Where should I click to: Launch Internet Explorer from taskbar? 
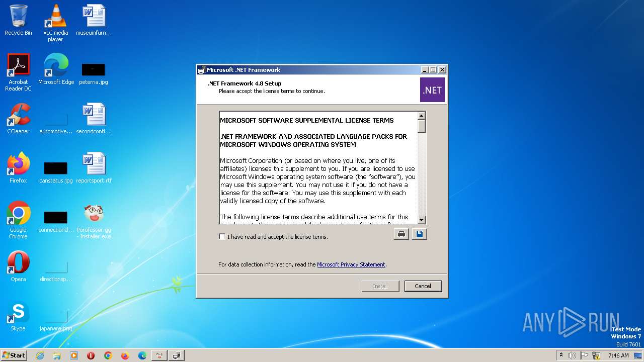coord(40,355)
